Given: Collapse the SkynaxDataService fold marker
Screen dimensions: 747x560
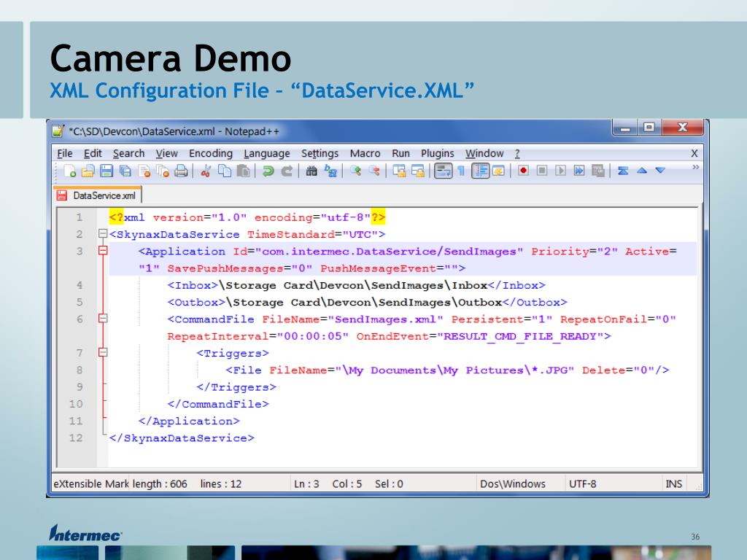Looking at the screenshot, I should coord(102,235).
